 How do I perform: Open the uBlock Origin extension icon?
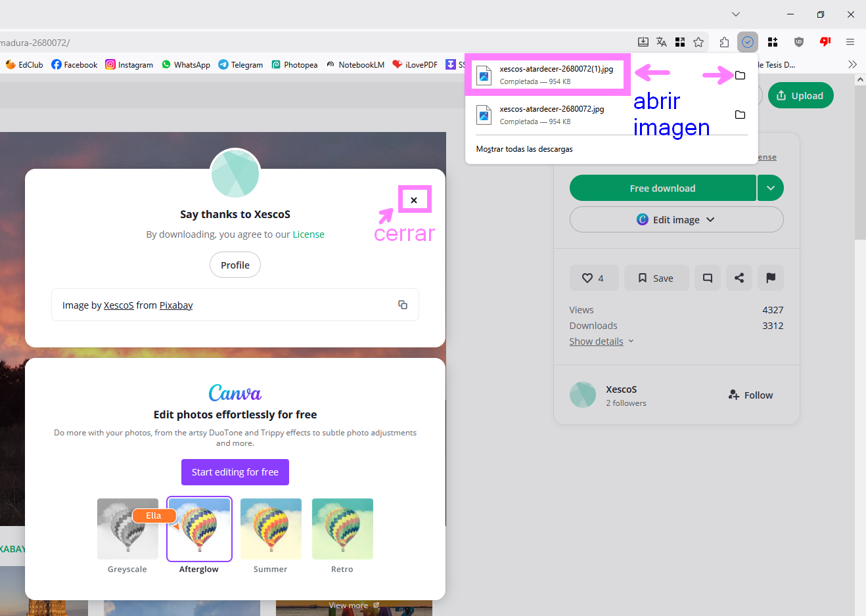click(x=798, y=41)
